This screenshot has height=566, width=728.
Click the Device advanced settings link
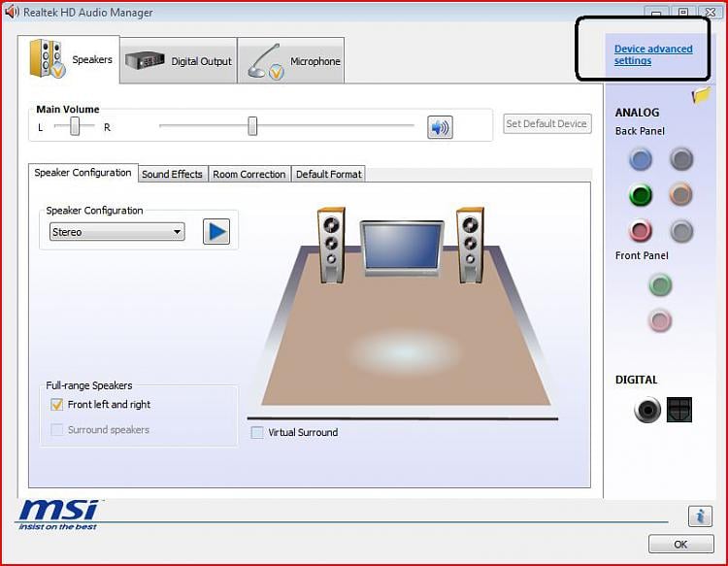tap(653, 54)
